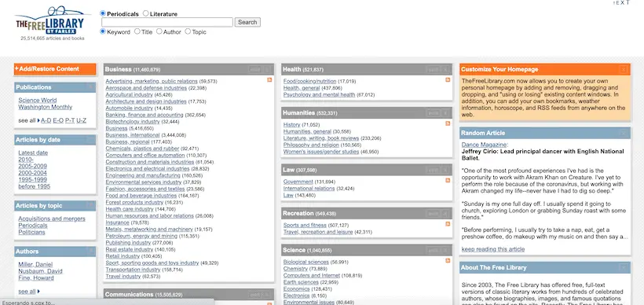Image resolution: width=644 pixels, height=305 pixels.
Task: Edit the Health panel
Action: click(434, 69)
